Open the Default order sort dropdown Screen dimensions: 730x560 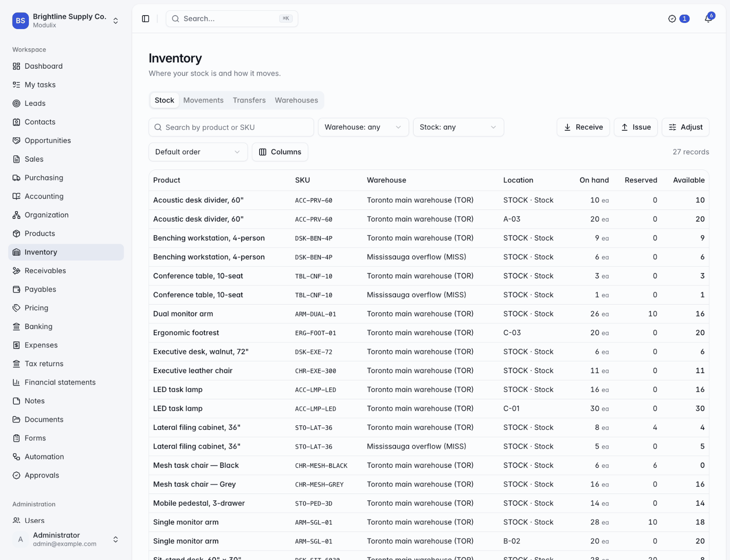click(198, 152)
